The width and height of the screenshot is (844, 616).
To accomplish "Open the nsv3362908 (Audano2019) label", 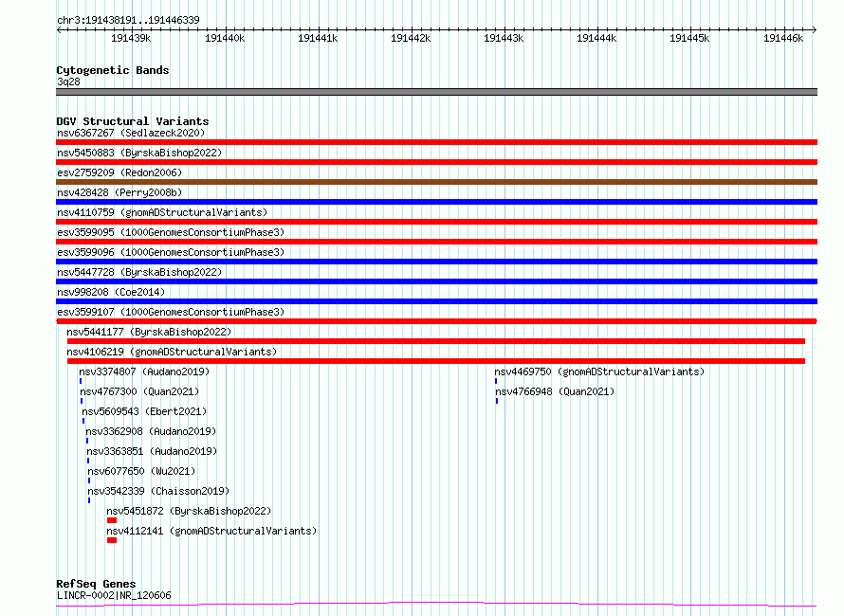I will (x=151, y=431).
